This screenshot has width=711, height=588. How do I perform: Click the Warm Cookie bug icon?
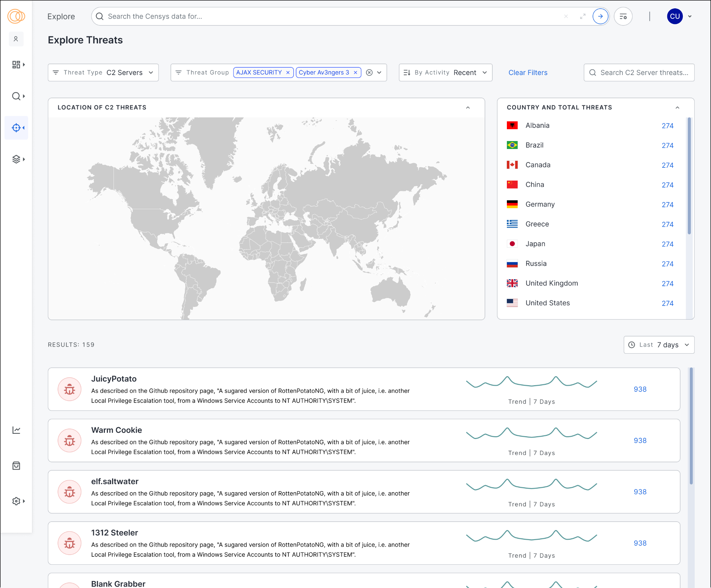69,441
